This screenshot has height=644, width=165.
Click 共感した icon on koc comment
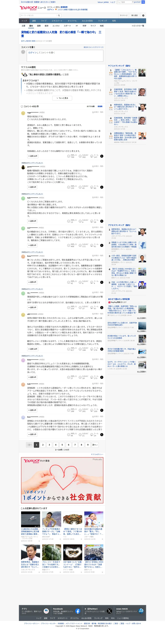coord(68,435)
